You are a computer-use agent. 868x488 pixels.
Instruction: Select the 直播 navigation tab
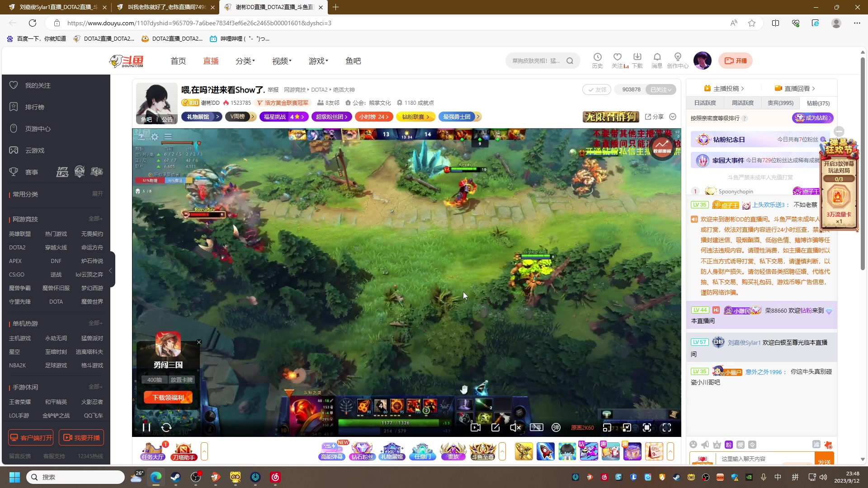[x=211, y=61]
